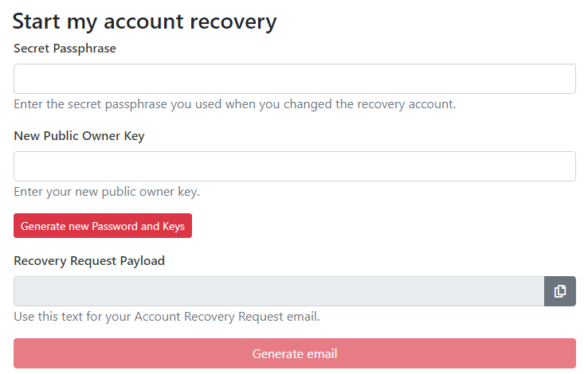Click the passphrase help text below field
This screenshot has width=588, height=374.
coord(234,104)
